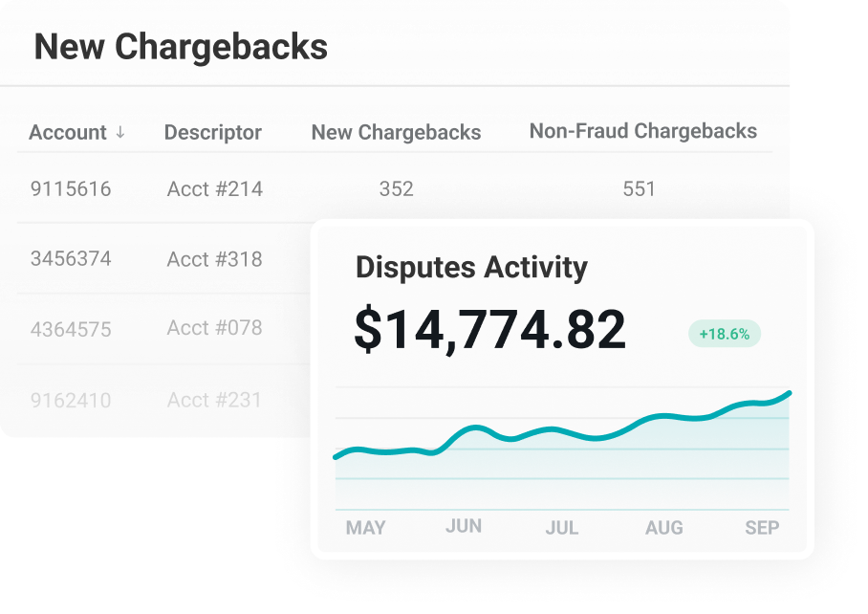Choose descriptor Acct #231
868x614 pixels.
[214, 400]
